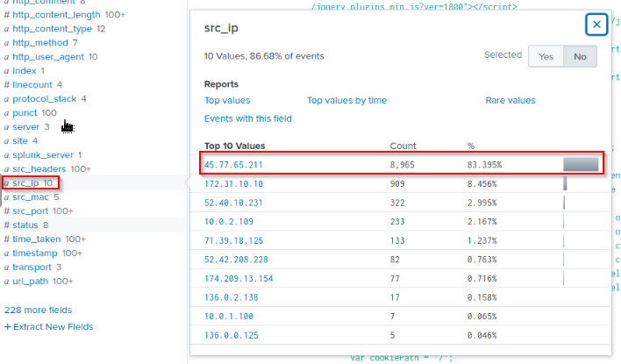Open punct field
Image resolution: width=621 pixels, height=364 pixels.
25,113
